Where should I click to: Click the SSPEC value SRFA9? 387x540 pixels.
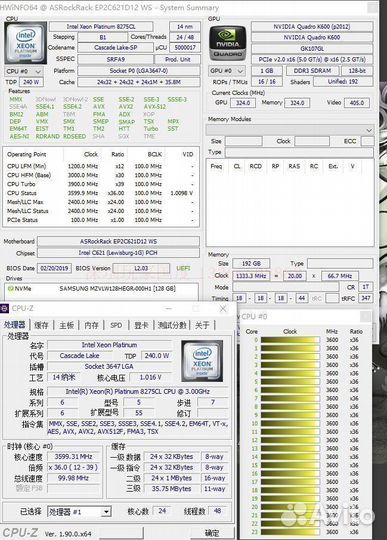116,59
